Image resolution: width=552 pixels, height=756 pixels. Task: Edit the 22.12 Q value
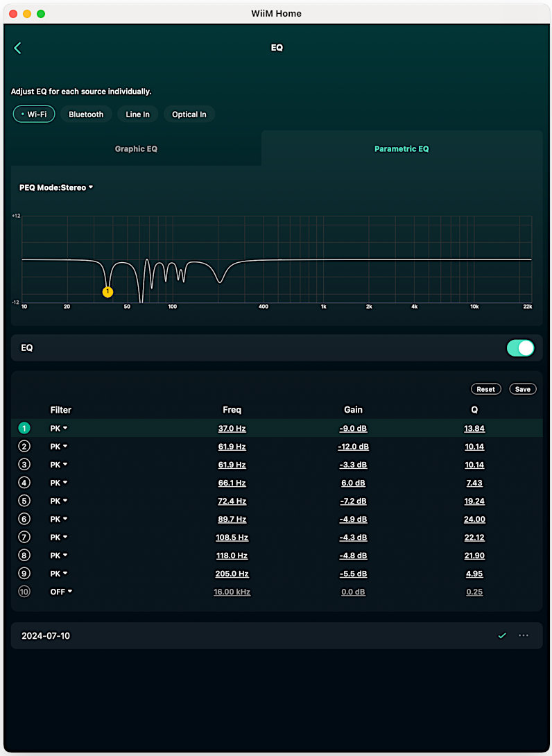[x=474, y=537]
